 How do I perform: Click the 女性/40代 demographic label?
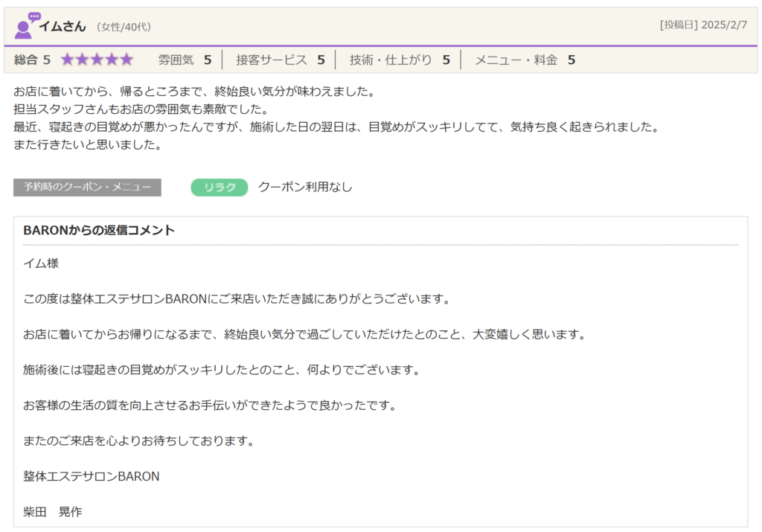pyautogui.click(x=124, y=27)
